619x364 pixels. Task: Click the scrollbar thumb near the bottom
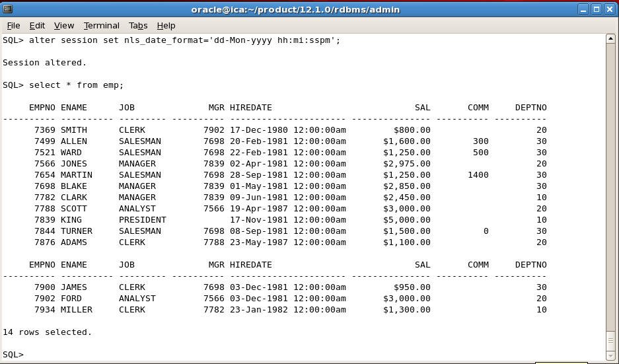pos(610,340)
